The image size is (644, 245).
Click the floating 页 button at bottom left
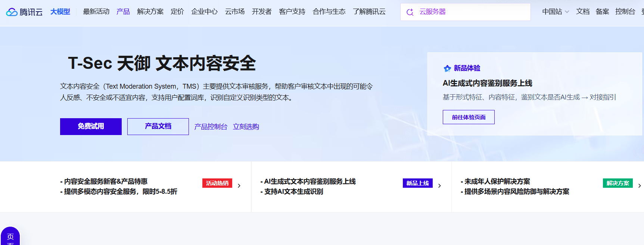[10, 236]
